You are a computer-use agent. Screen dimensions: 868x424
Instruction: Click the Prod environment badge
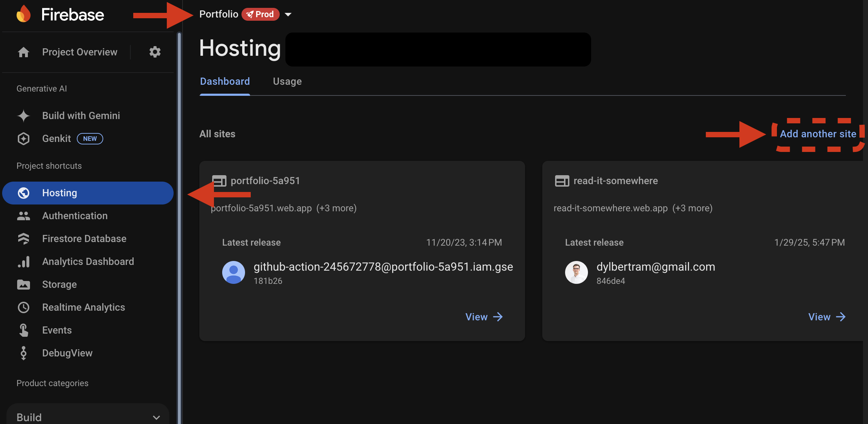point(260,14)
